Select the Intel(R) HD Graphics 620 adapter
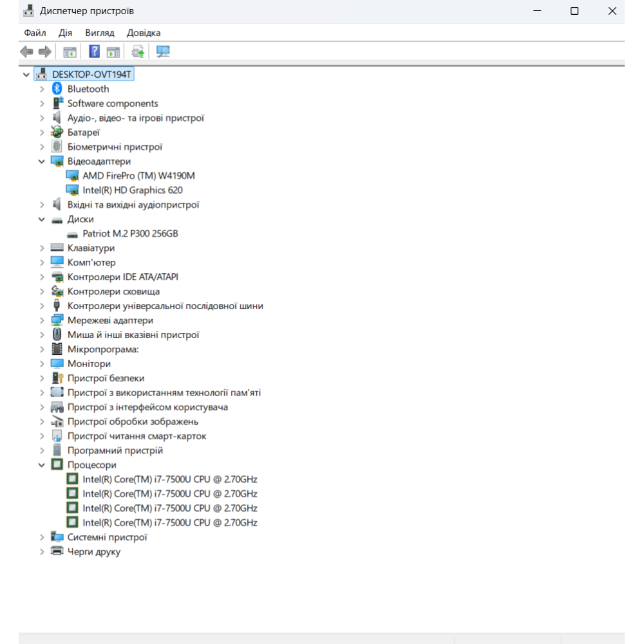The width and height of the screenshot is (644, 644). [x=132, y=190]
